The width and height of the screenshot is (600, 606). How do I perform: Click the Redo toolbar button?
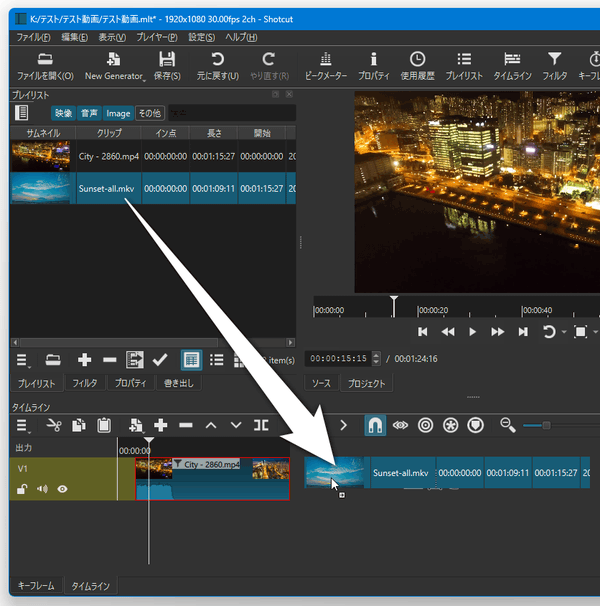click(269, 66)
